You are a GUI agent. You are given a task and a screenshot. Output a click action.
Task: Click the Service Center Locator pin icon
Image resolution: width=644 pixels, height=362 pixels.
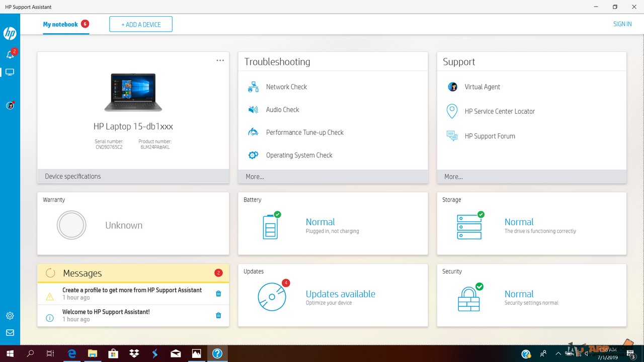click(452, 111)
